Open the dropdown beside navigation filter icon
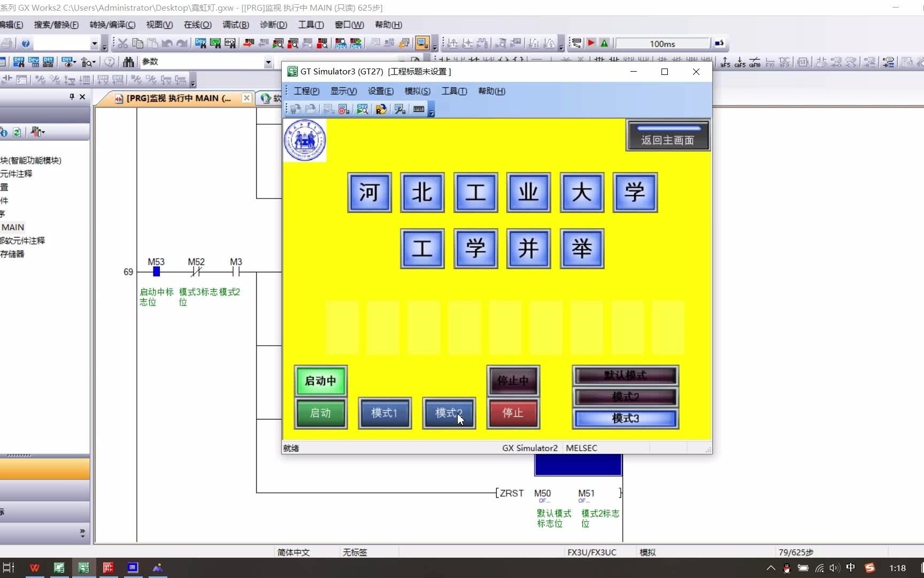 43,132
